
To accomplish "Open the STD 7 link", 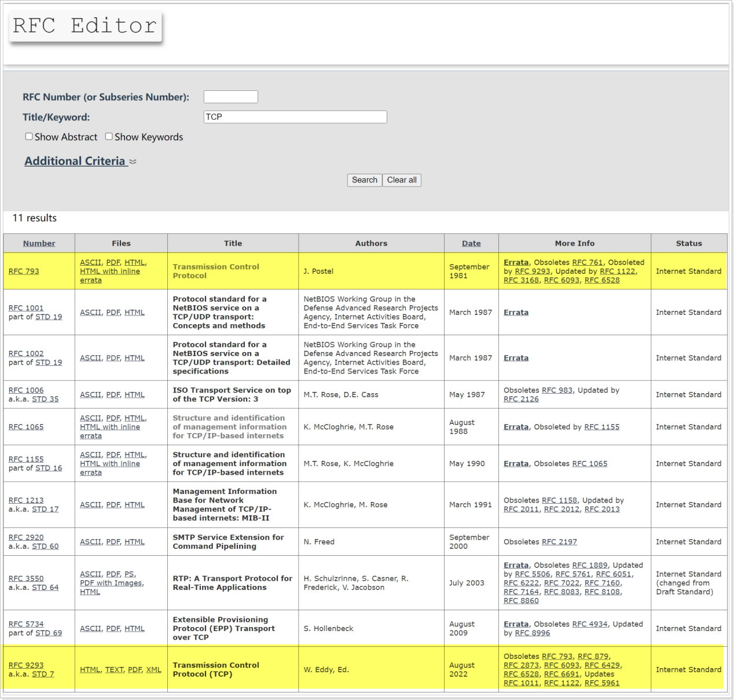I will coord(43,674).
